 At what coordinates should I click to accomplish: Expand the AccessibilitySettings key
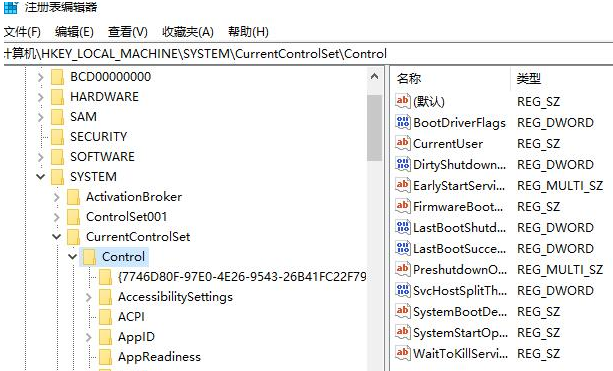coord(89,297)
